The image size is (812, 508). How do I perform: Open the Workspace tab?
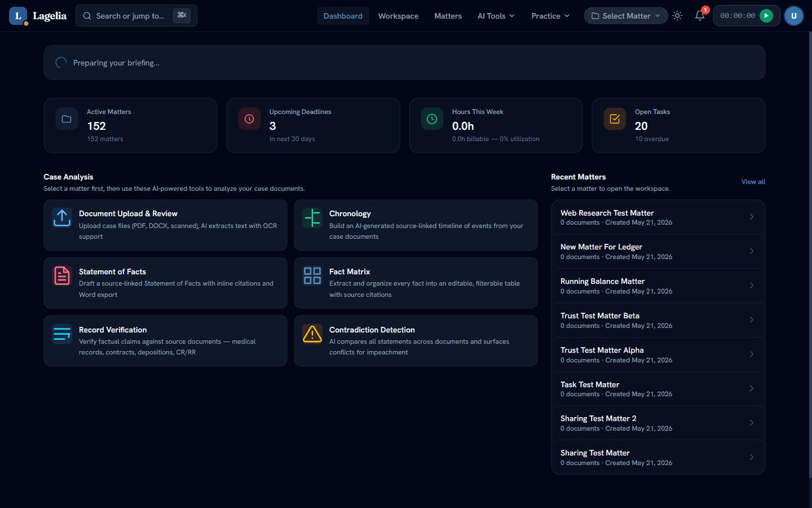[x=398, y=16]
